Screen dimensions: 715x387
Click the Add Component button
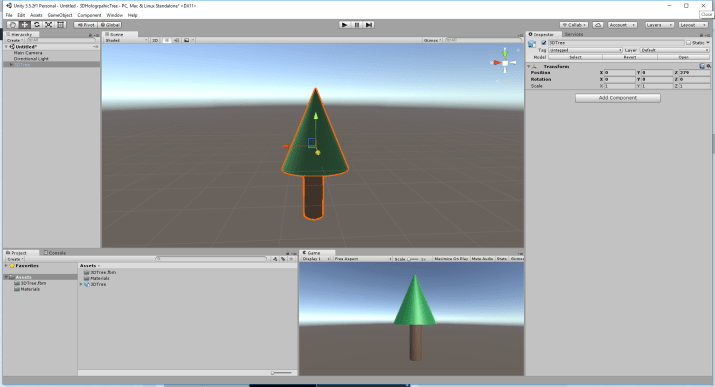point(617,98)
